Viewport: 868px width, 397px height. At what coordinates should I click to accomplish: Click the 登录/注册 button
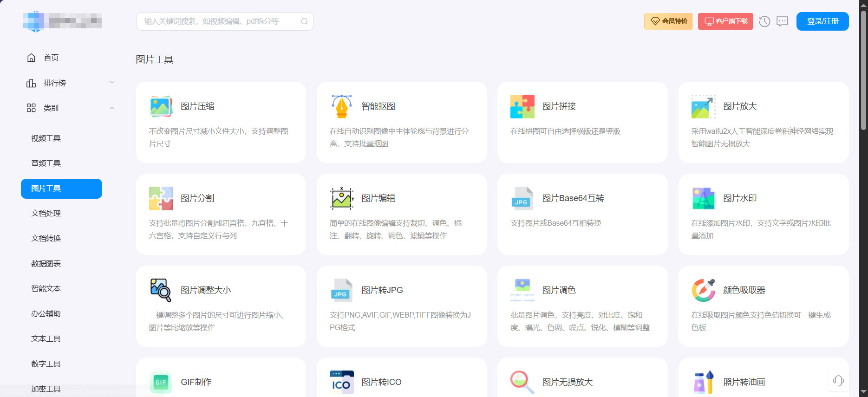(822, 21)
